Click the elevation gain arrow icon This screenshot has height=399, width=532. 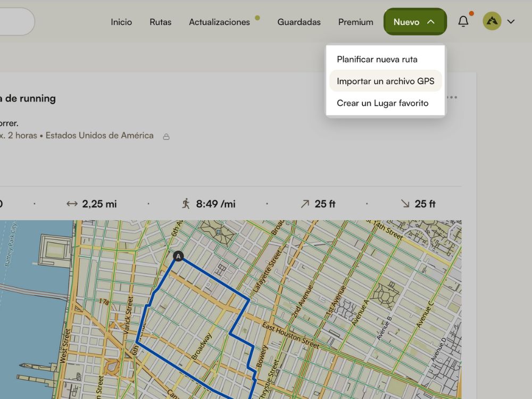click(305, 204)
